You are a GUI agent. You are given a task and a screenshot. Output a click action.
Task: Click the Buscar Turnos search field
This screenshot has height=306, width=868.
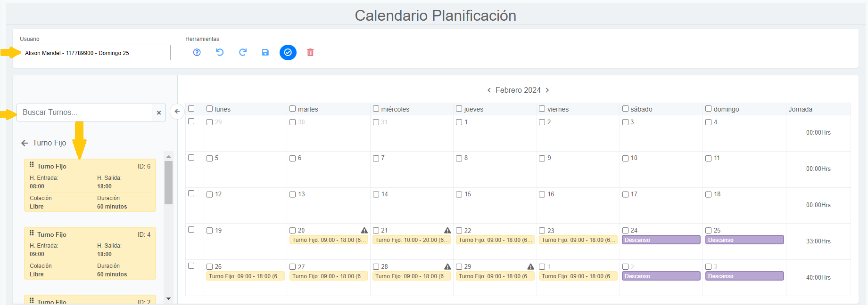click(x=85, y=113)
